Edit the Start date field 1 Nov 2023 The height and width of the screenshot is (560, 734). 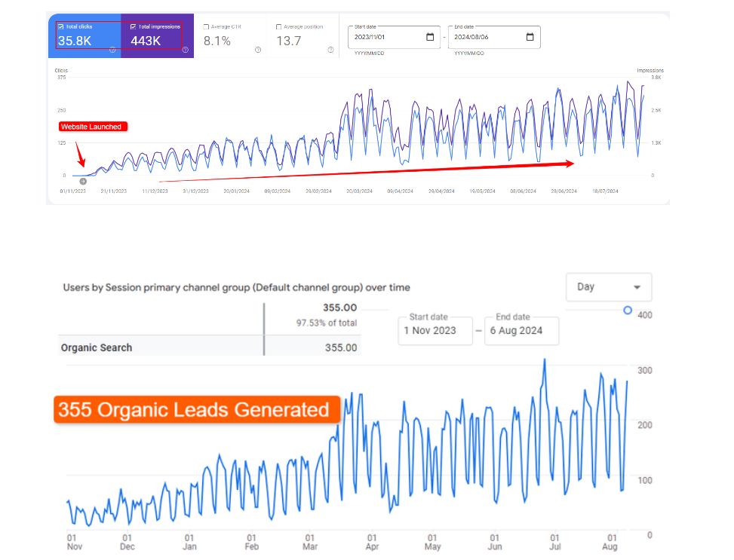coord(435,330)
